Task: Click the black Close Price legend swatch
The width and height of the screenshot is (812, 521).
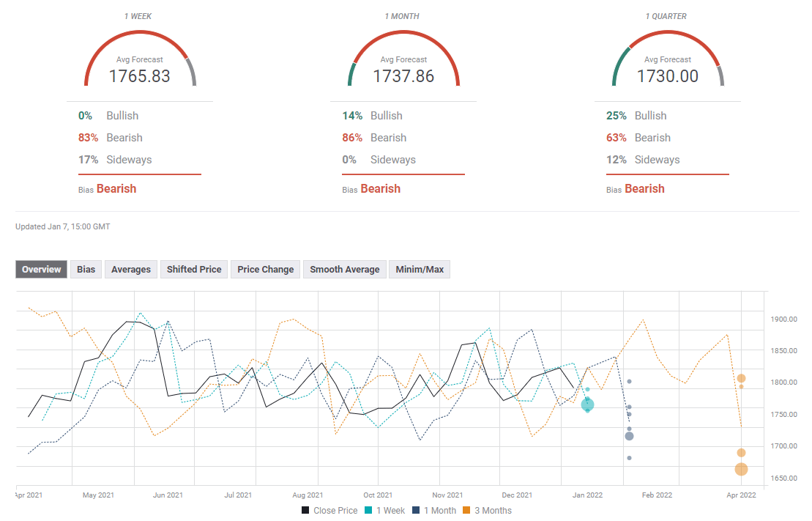Action: tap(305, 511)
